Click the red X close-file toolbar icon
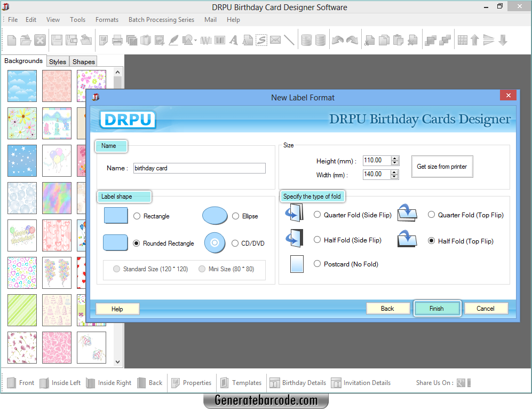This screenshot has height=409, width=532. click(40, 41)
